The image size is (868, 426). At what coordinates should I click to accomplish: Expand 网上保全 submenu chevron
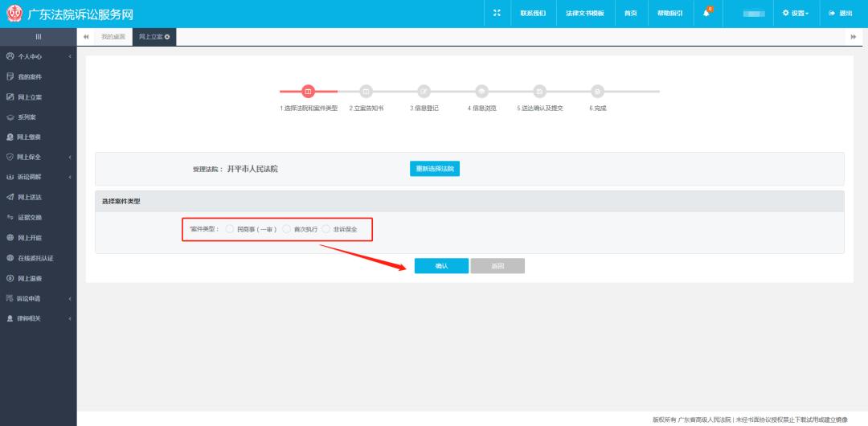pos(70,158)
